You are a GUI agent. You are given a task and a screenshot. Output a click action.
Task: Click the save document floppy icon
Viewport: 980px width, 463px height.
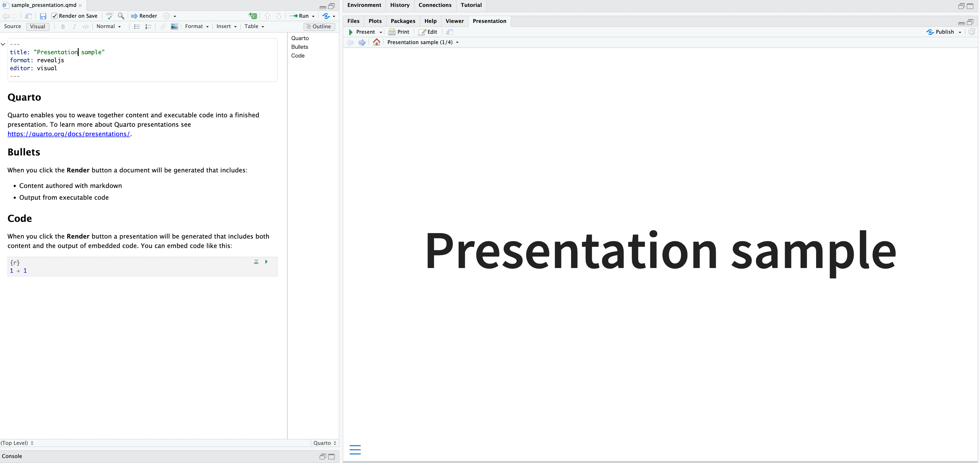(43, 16)
